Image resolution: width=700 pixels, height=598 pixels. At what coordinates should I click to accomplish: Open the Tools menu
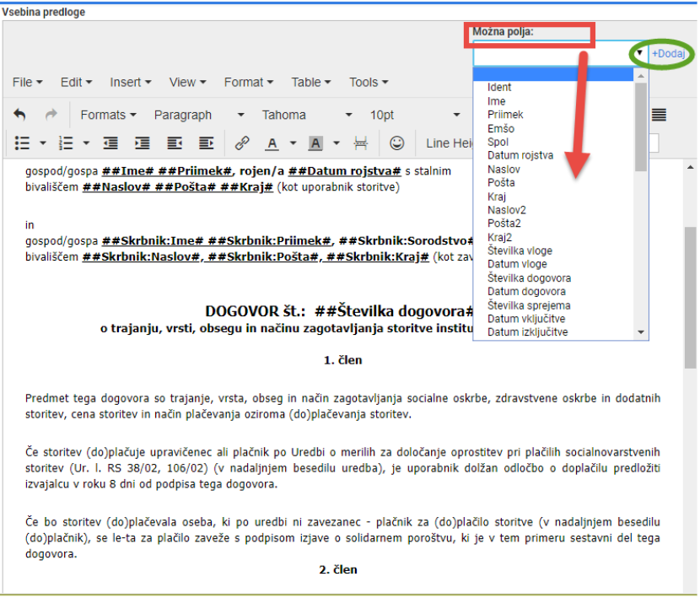point(369,82)
